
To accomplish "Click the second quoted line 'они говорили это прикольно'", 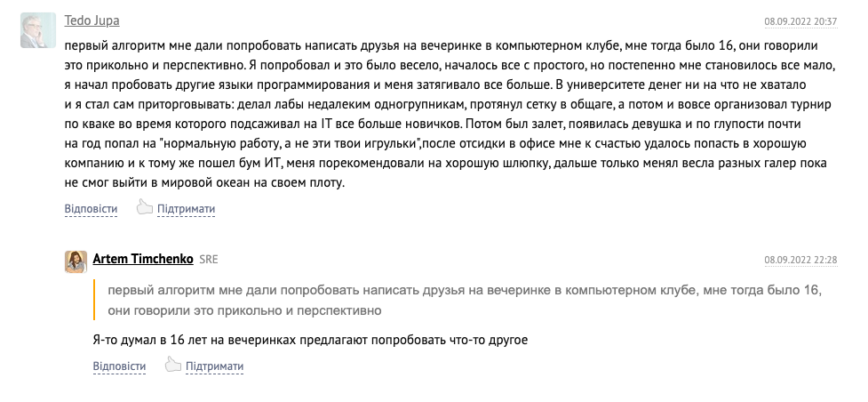I will (244, 310).
